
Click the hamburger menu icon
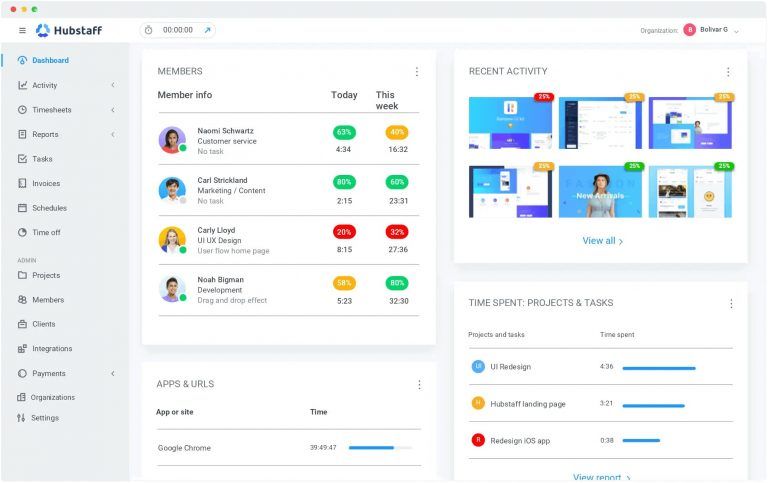[x=22, y=30]
